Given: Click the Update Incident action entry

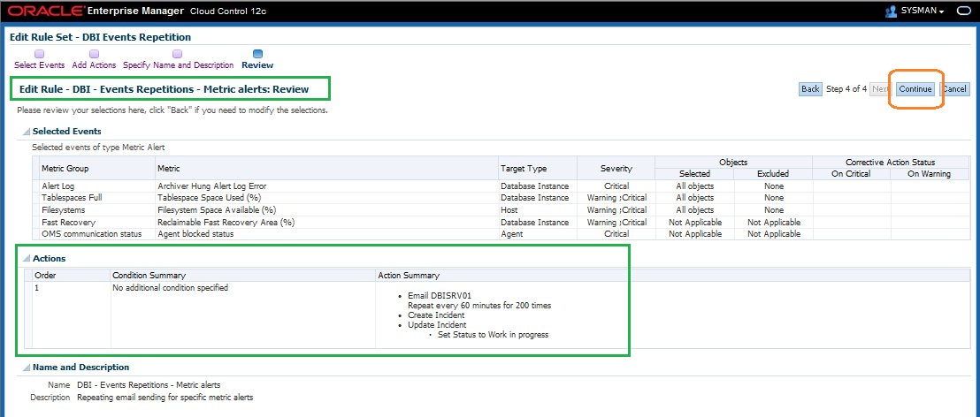Looking at the screenshot, I should tap(437, 324).
